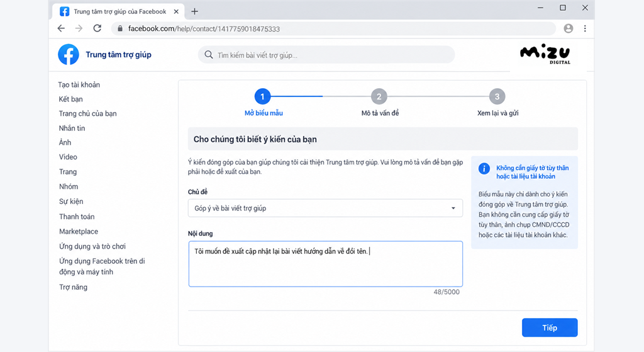This screenshot has width=644, height=352.
Task: Click step 2 circle Mô tả vấn đề
Action: click(379, 96)
